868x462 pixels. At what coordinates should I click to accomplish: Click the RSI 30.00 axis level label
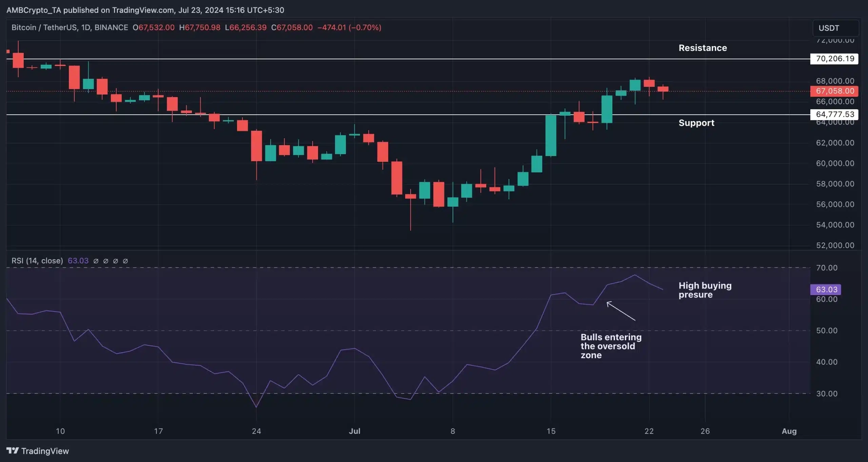tap(827, 393)
